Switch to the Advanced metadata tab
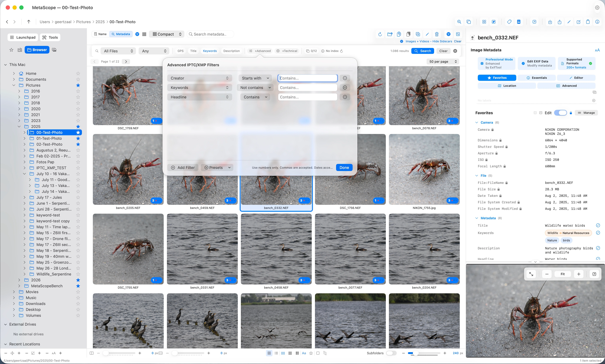This screenshot has width=605, height=364. [566, 86]
